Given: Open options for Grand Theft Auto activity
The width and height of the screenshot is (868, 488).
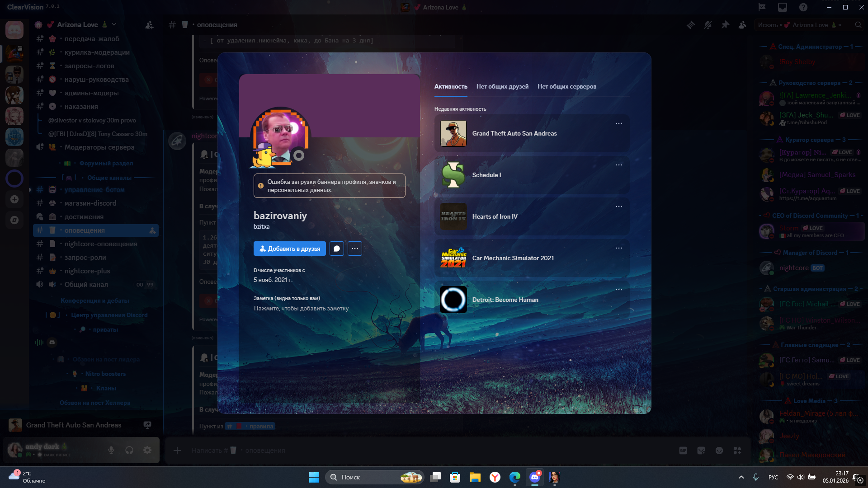Looking at the screenshot, I should coord(619,123).
